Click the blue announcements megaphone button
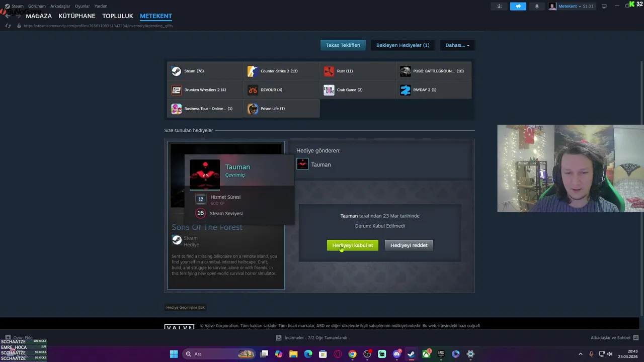The width and height of the screenshot is (644, 362). click(518, 6)
